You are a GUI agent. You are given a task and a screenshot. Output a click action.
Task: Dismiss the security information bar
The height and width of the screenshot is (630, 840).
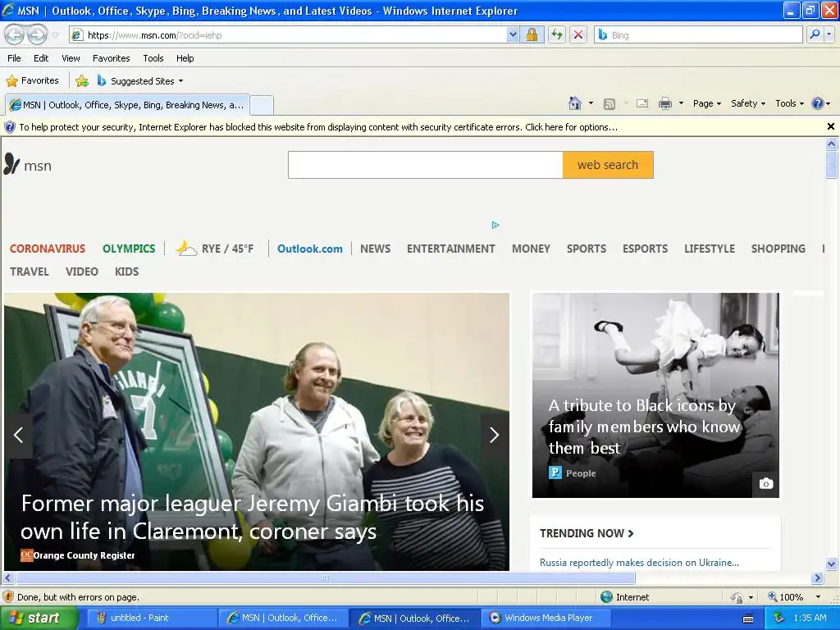[x=831, y=126]
